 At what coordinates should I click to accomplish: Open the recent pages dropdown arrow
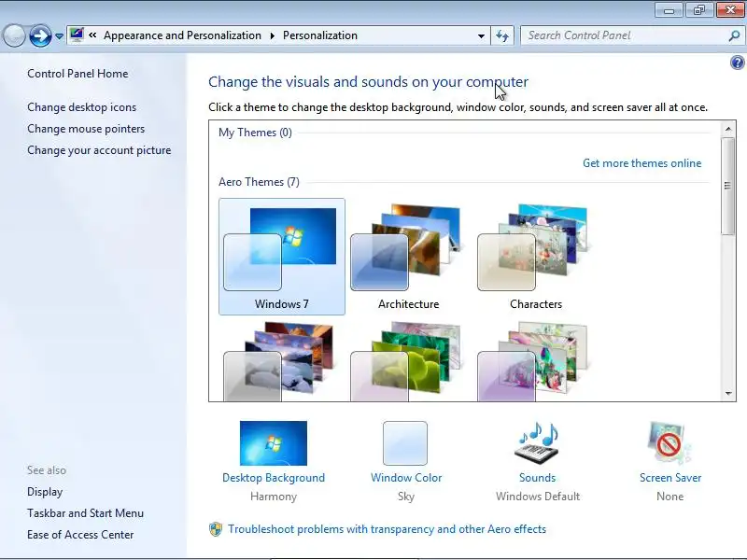(59, 36)
